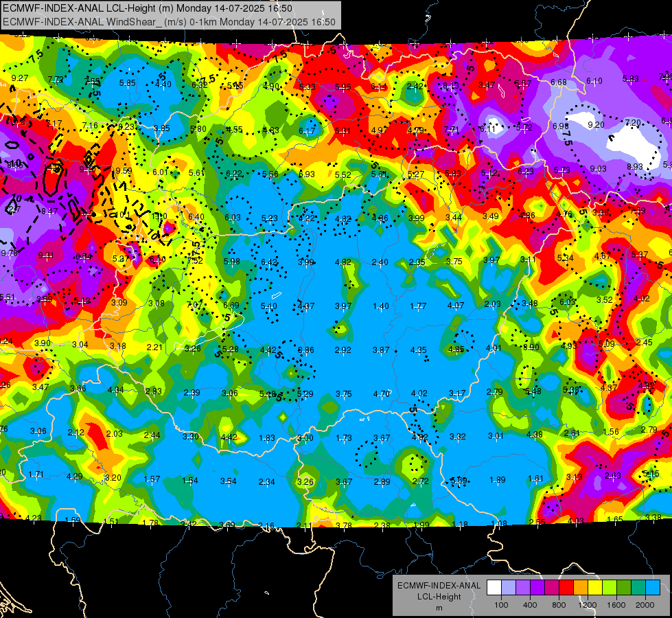
Task: Click the grid value 9.03
Action: tap(599, 169)
